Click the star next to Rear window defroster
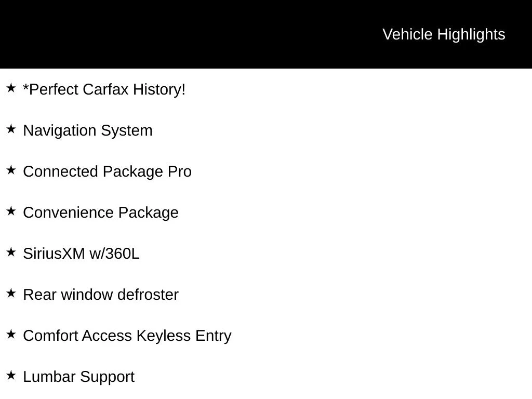 (11, 293)
